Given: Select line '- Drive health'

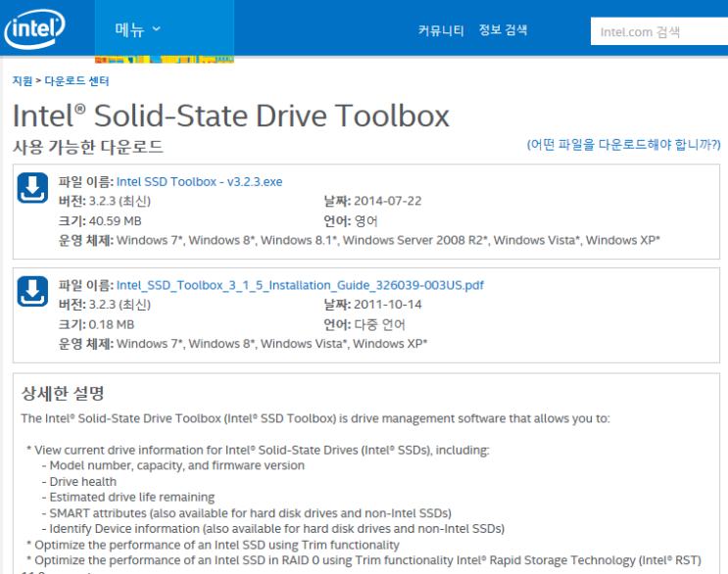Looking at the screenshot, I should tap(79, 482).
